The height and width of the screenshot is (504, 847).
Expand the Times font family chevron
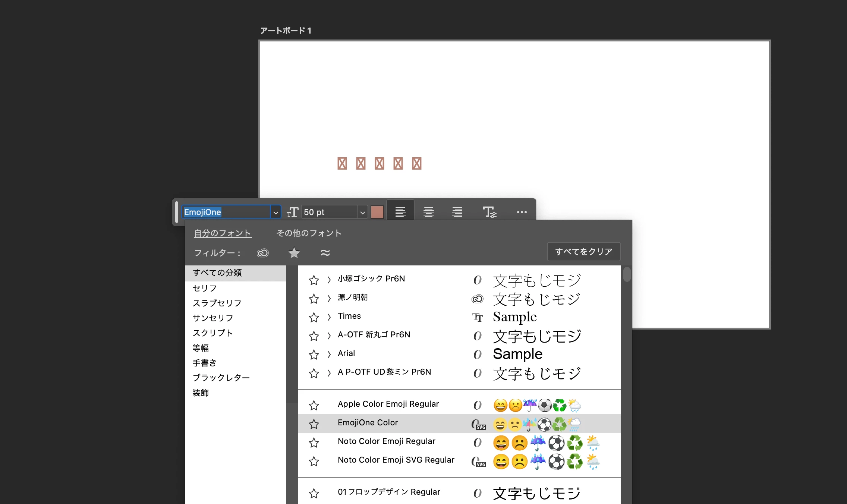(x=329, y=317)
